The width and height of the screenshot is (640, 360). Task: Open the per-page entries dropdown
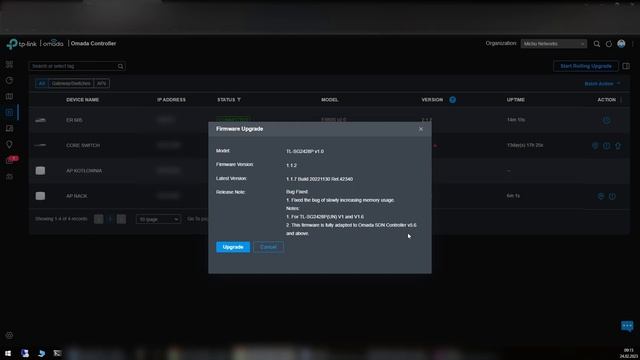[x=158, y=219]
